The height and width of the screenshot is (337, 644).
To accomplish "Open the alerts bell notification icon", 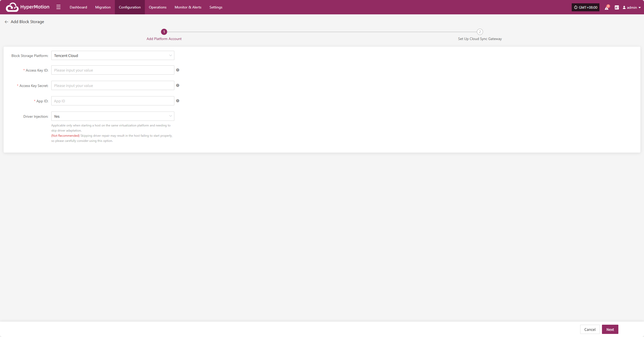I will tap(607, 7).
